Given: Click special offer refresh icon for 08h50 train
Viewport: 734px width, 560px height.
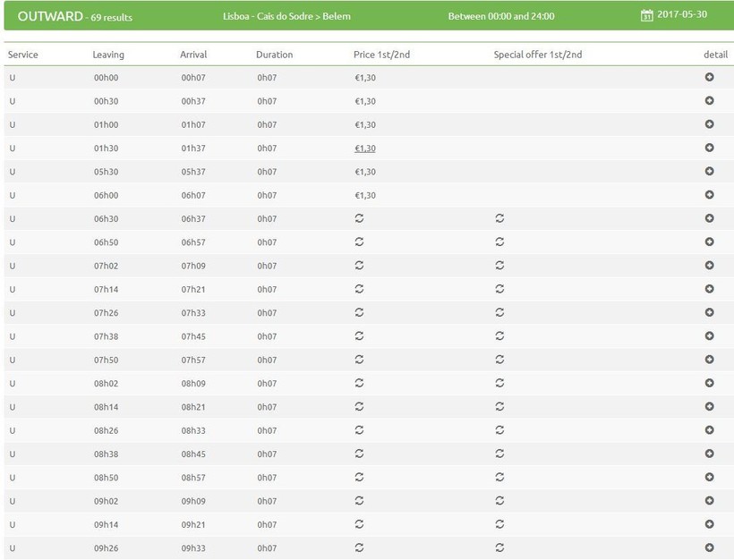Looking at the screenshot, I should tap(499, 477).
